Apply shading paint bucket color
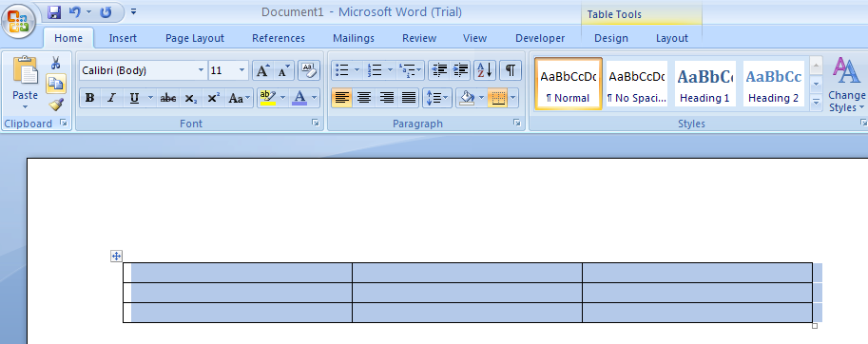The image size is (868, 344). pyautogui.click(x=467, y=99)
